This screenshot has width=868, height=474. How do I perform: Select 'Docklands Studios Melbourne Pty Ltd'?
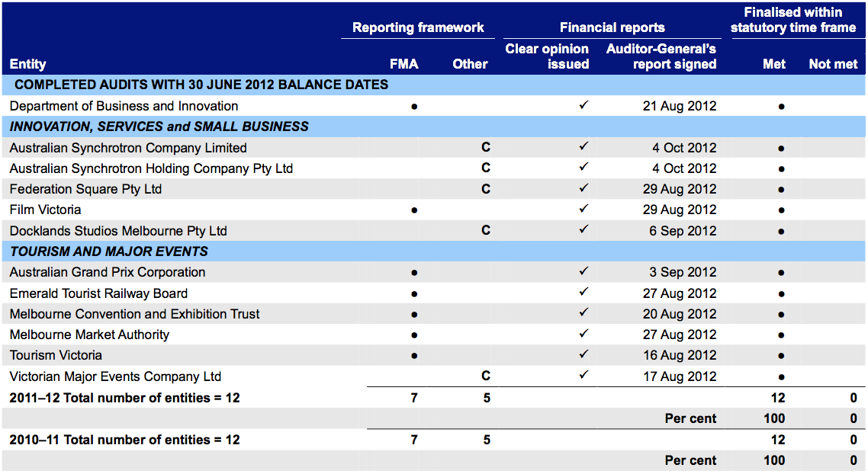click(x=118, y=231)
